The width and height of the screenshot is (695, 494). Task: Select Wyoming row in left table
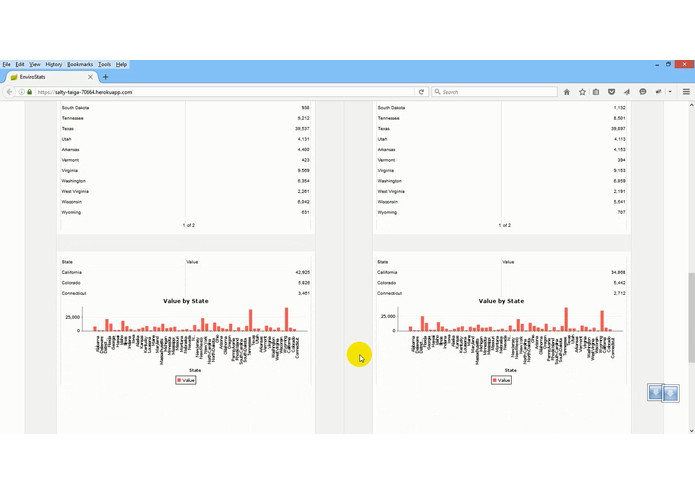pos(185,212)
